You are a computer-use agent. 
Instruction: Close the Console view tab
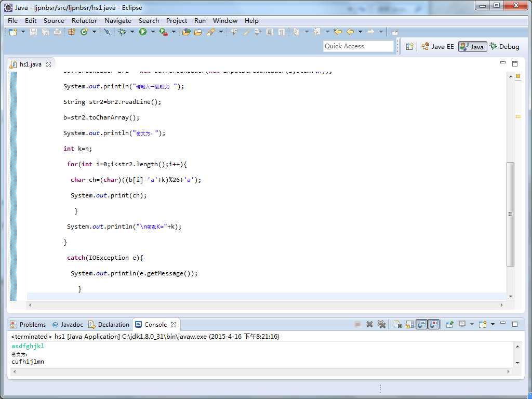click(174, 325)
